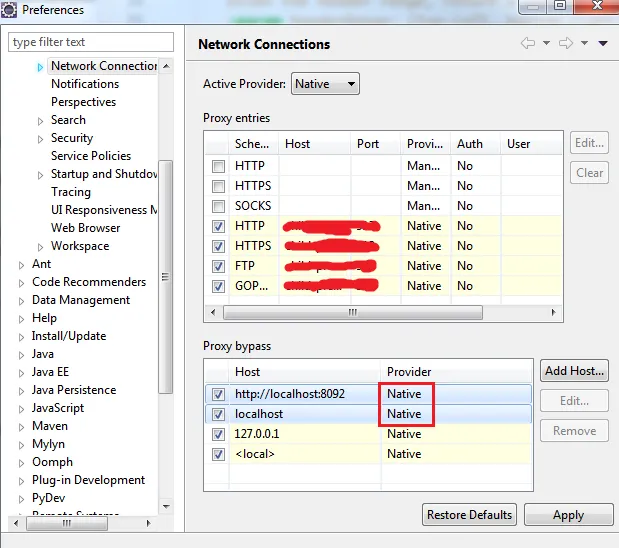Click the Clear button

(589, 173)
